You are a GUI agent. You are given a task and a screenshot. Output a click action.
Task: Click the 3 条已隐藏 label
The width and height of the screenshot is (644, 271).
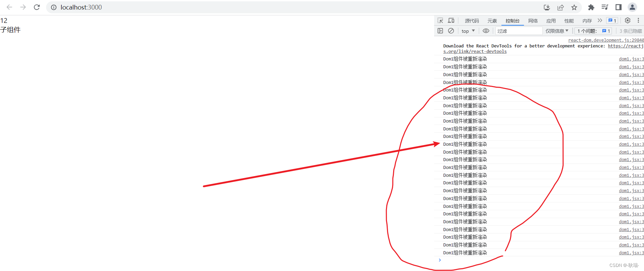pyautogui.click(x=631, y=31)
